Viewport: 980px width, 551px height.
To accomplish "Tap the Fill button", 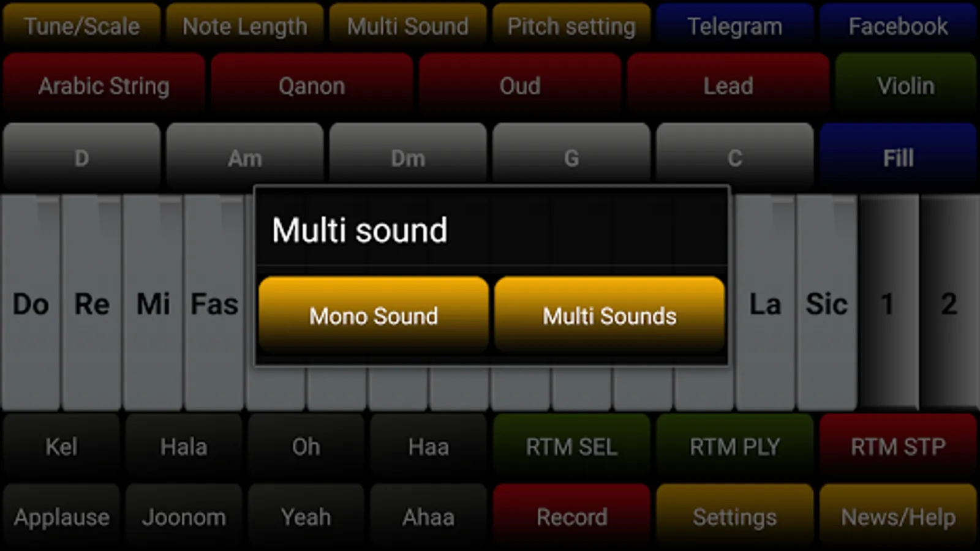I will [x=898, y=158].
